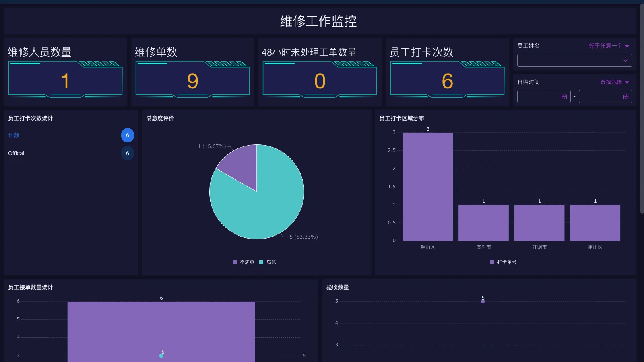Click the vertical page scrollbar
This screenshot has height=362, width=644.
point(642,109)
